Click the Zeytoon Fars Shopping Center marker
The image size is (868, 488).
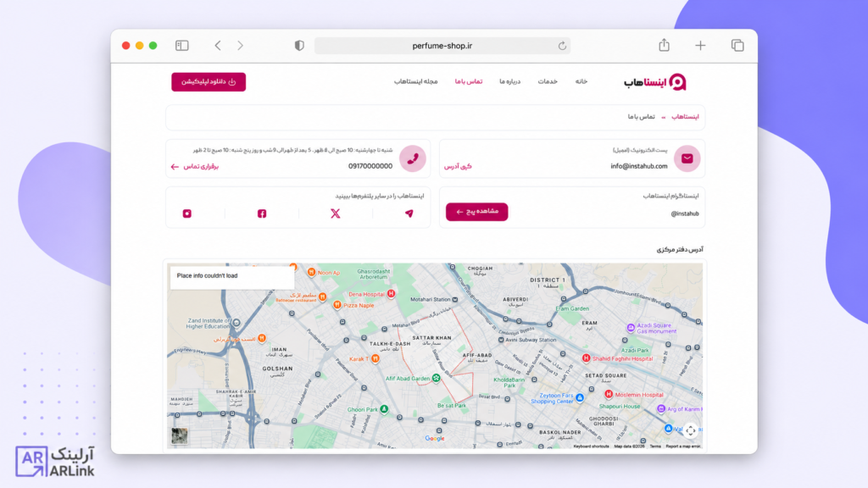click(580, 398)
